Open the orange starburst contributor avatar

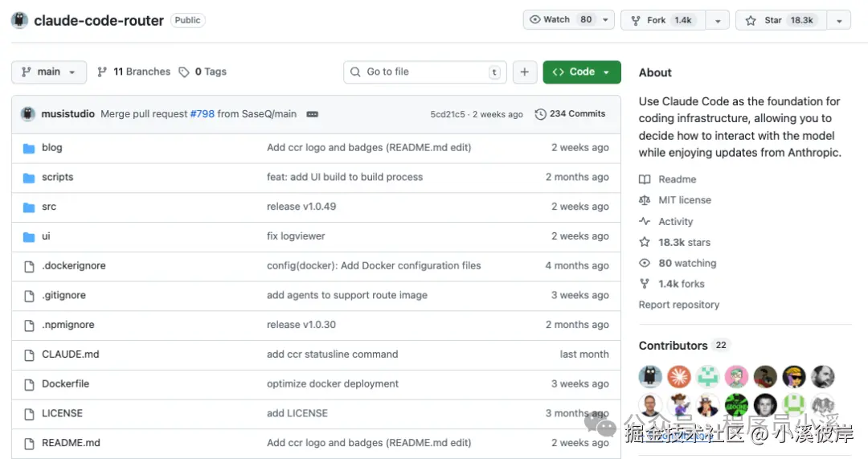point(678,376)
